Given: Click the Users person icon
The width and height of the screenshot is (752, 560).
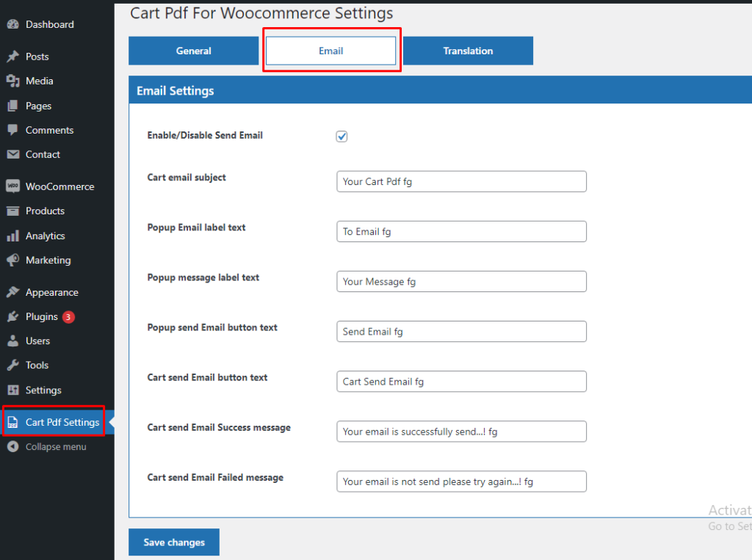Looking at the screenshot, I should click(13, 341).
